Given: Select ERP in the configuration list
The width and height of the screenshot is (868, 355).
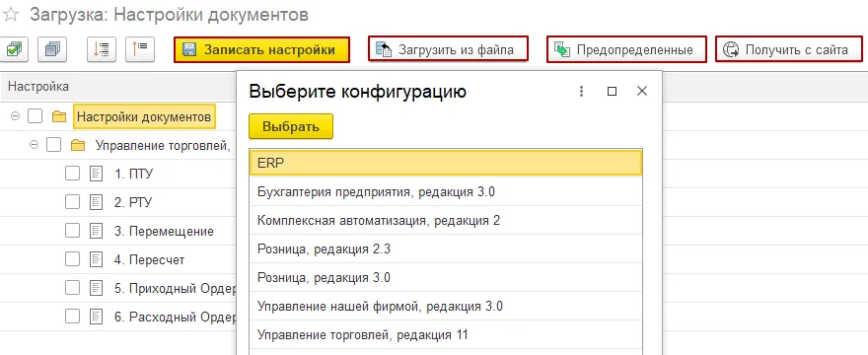Looking at the screenshot, I should click(x=446, y=164).
